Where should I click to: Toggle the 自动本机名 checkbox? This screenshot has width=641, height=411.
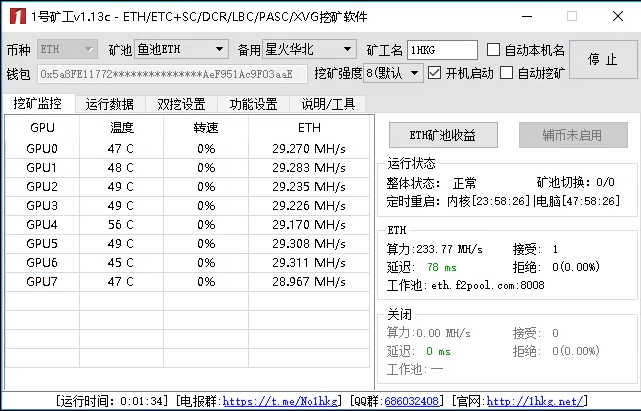coord(493,50)
